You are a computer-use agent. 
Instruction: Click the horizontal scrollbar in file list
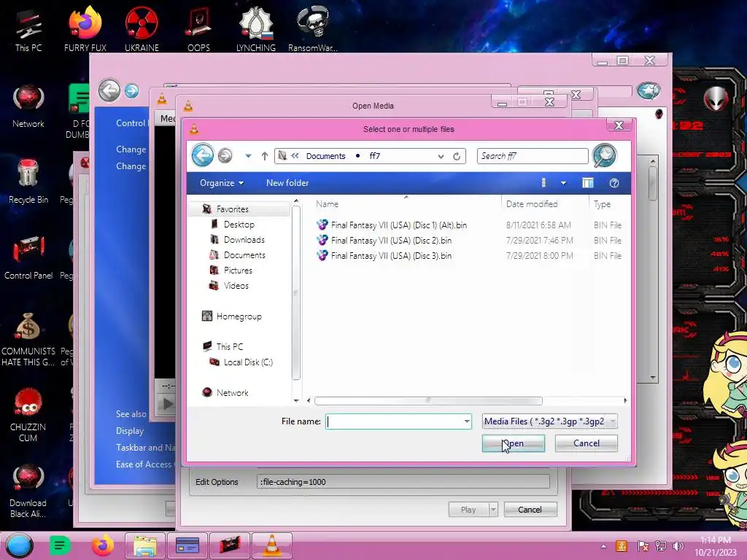point(427,400)
